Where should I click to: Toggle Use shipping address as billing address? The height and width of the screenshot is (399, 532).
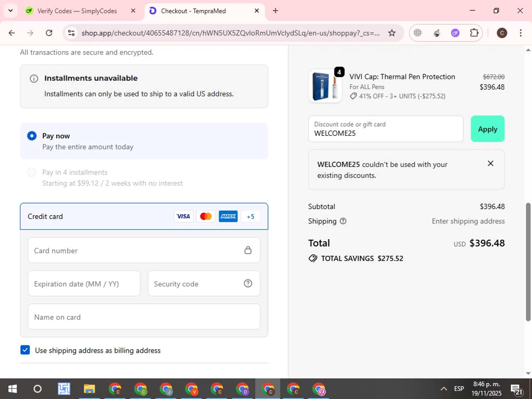(25, 350)
